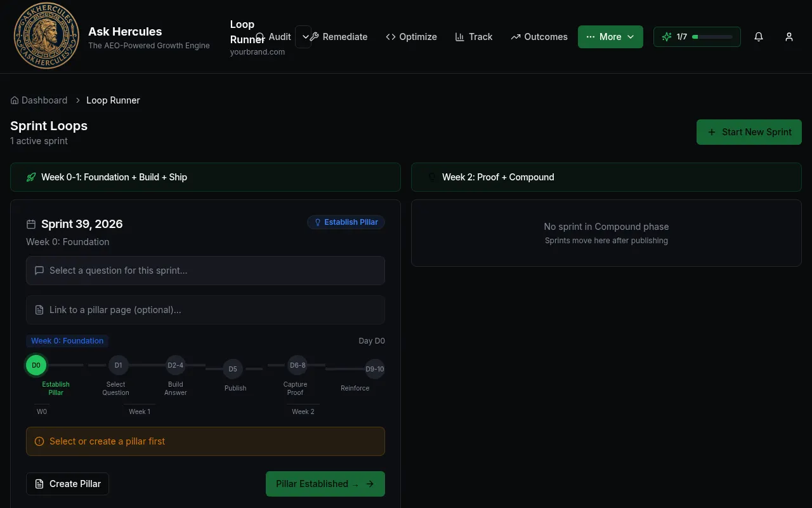This screenshot has width=812, height=508.
Task: Open the user account icon
Action: (x=789, y=37)
